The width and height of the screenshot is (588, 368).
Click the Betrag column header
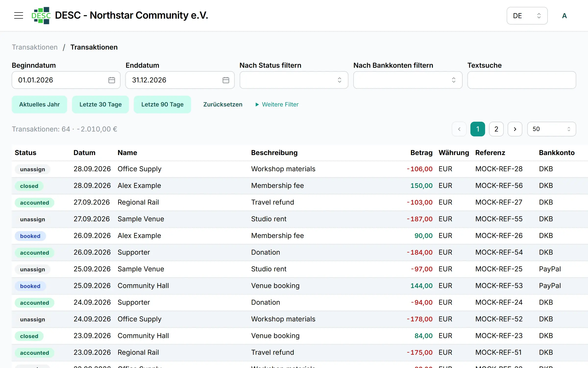click(421, 153)
